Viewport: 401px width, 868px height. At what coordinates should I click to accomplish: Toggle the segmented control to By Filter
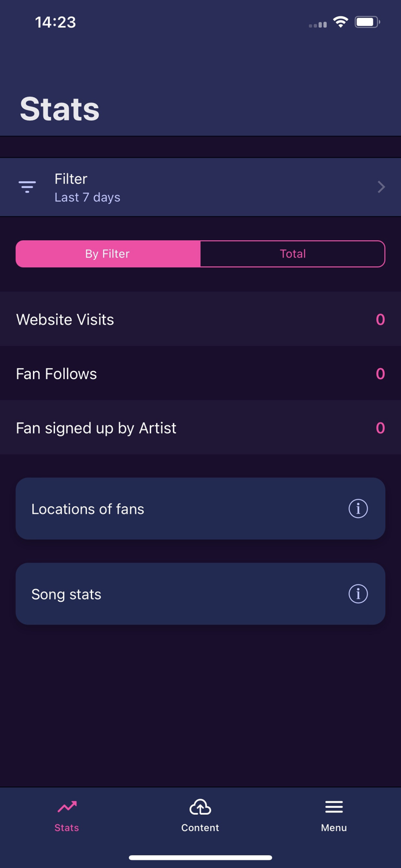click(108, 253)
